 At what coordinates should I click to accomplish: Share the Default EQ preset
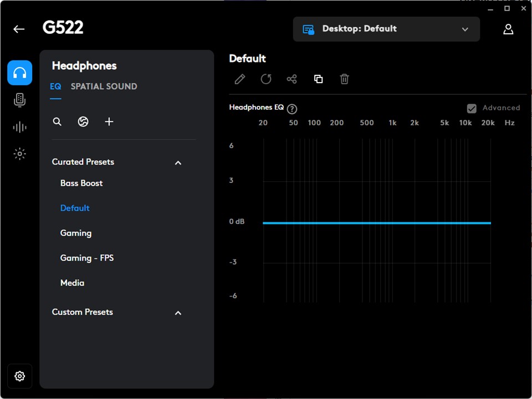[x=292, y=79]
